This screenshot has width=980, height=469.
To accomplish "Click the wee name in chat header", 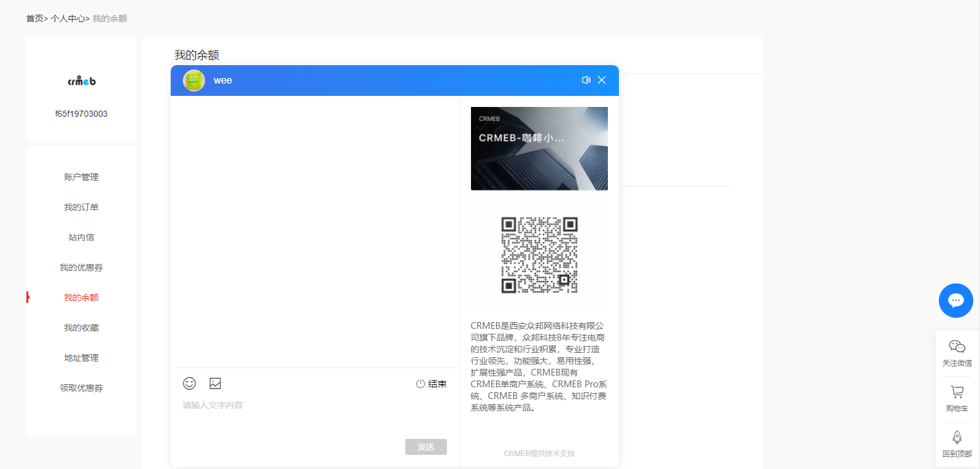I will click(223, 81).
